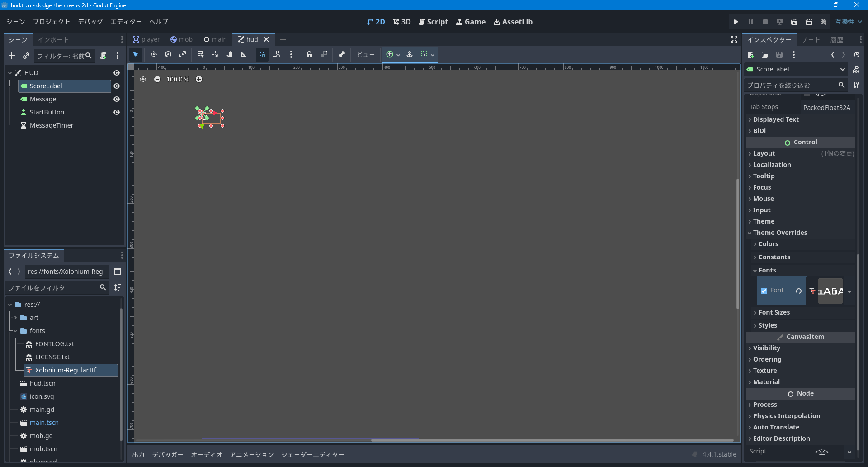Attach a script to ScoreLabel node

pos(104,56)
